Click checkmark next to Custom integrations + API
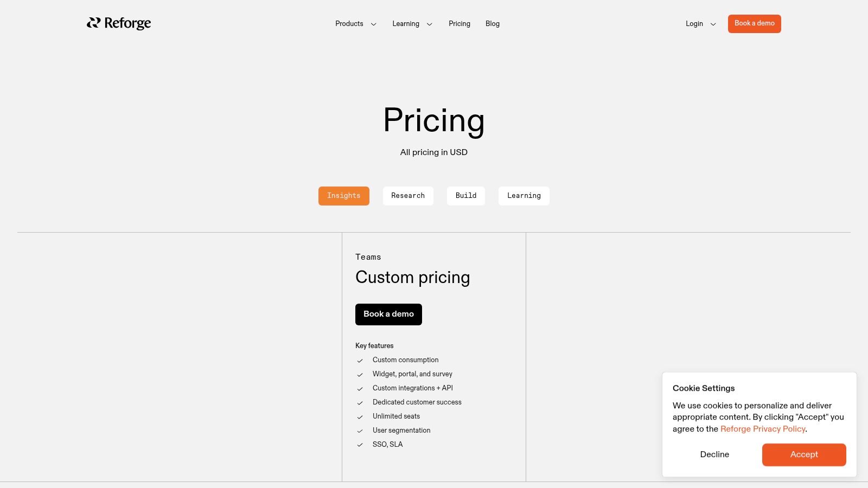This screenshot has width=868, height=488. [360, 389]
